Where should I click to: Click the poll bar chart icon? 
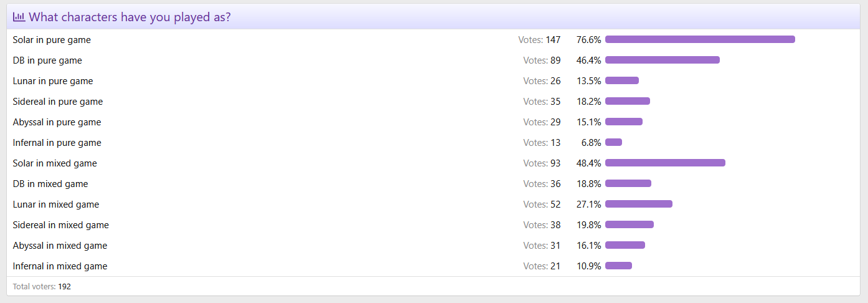coord(19,17)
